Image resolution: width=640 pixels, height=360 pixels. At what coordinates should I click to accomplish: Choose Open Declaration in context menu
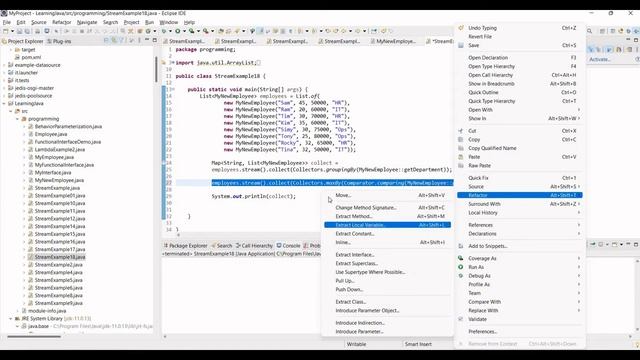point(519,58)
